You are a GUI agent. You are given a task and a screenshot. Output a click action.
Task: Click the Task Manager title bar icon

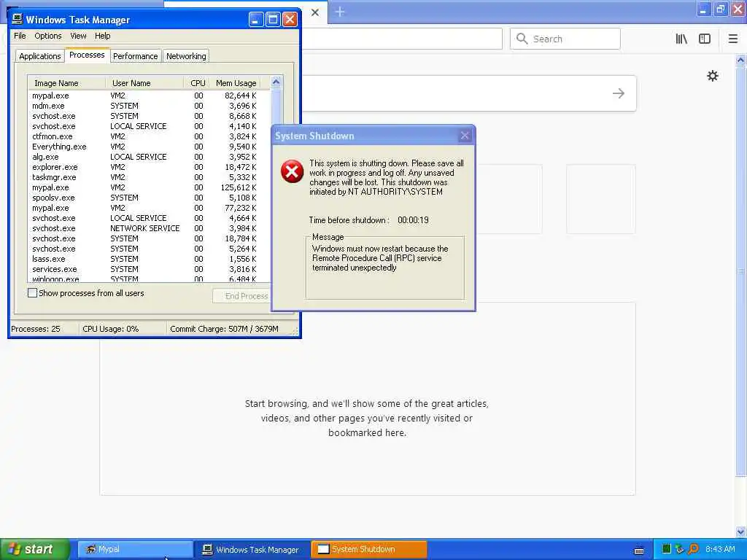(x=18, y=19)
